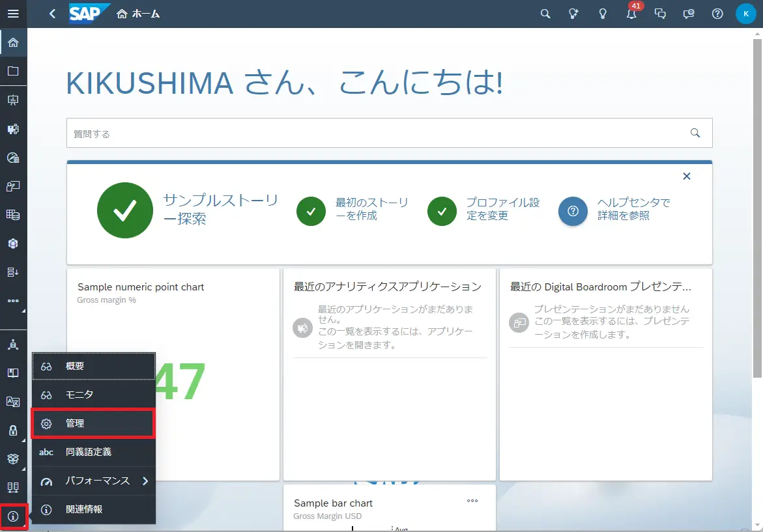Open the help question mark icon
Image resolution: width=763 pixels, height=532 pixels.
(717, 14)
